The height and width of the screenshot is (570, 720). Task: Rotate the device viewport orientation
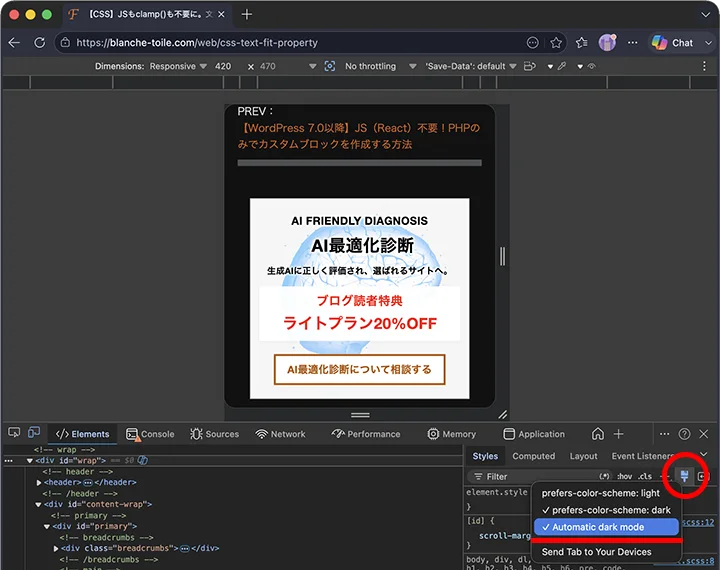(530, 66)
